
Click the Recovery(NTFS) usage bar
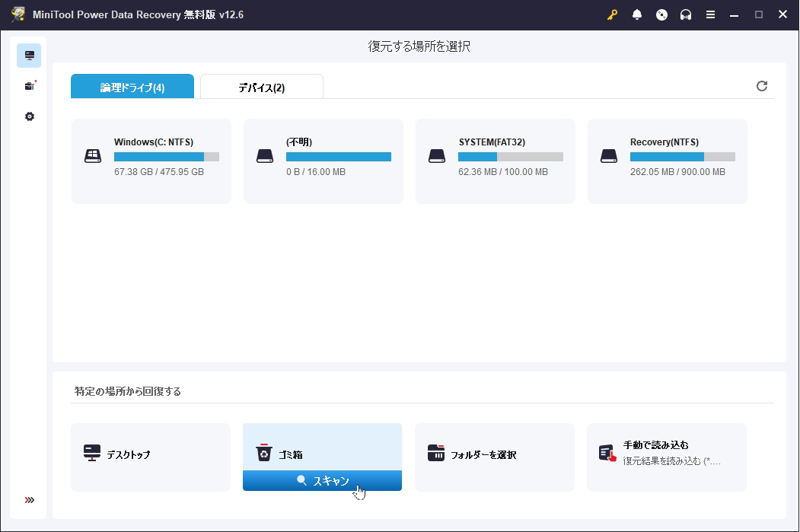[x=683, y=157]
